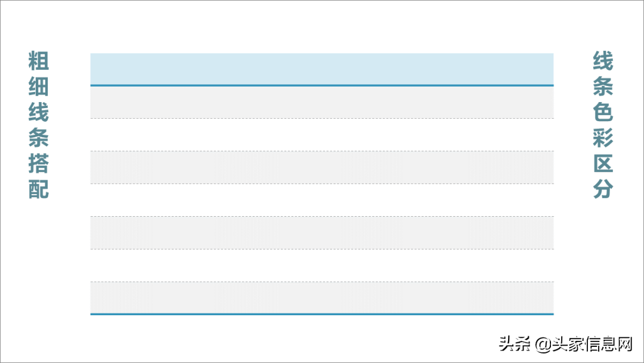Click the 色 character in right title
644x363 pixels.
point(603,112)
